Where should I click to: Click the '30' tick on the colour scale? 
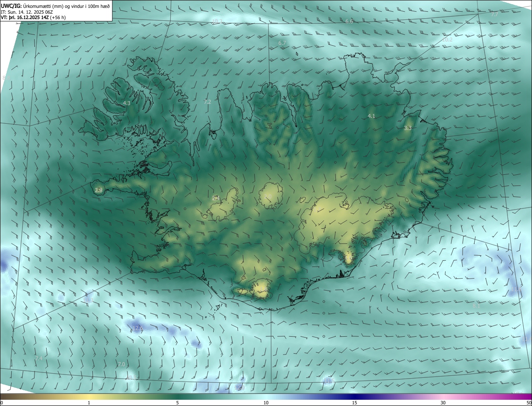coord(443,403)
